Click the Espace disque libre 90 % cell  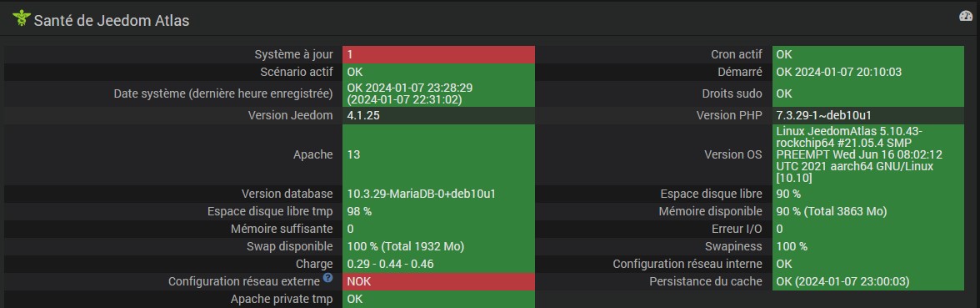click(868, 194)
